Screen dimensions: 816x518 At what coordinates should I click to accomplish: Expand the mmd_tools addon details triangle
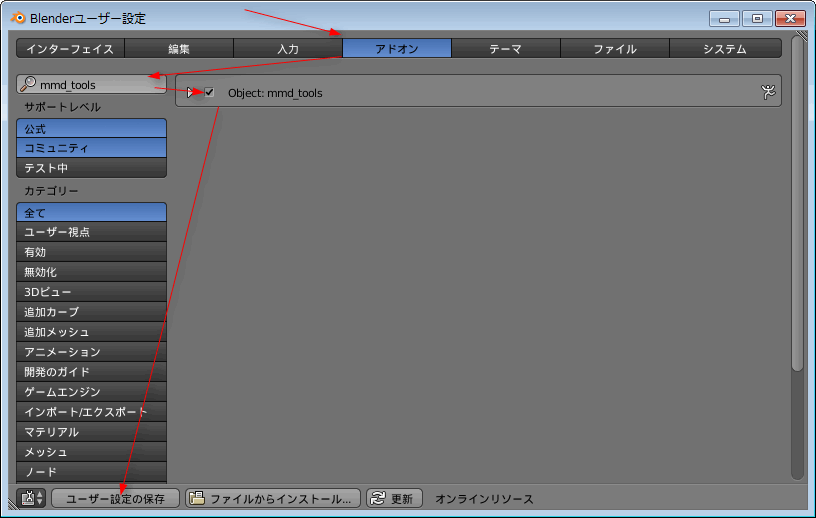coord(190,93)
